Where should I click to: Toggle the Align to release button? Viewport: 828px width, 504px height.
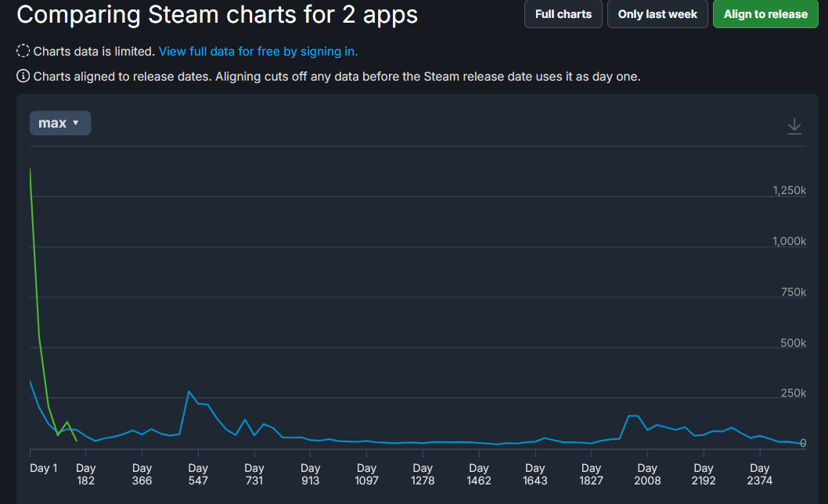click(765, 14)
